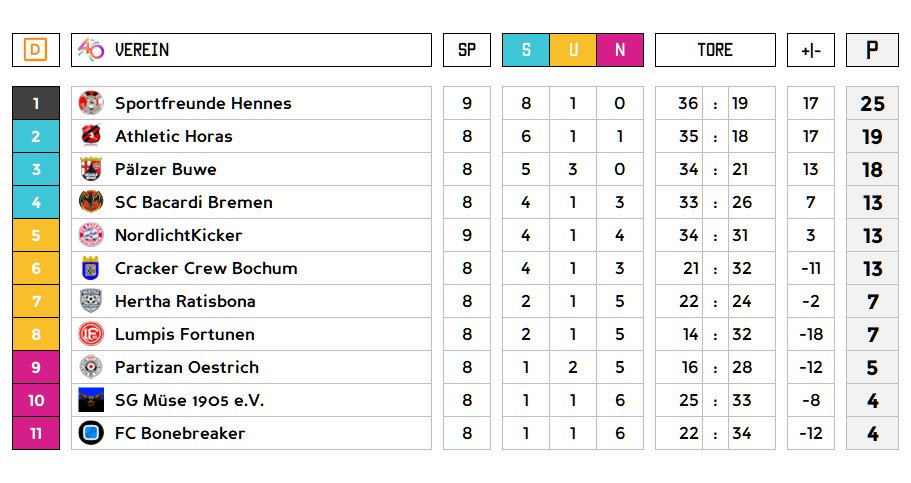Click the Athletic Horas club crest
Image resolution: width=911 pixels, height=483 pixels.
[x=91, y=136]
